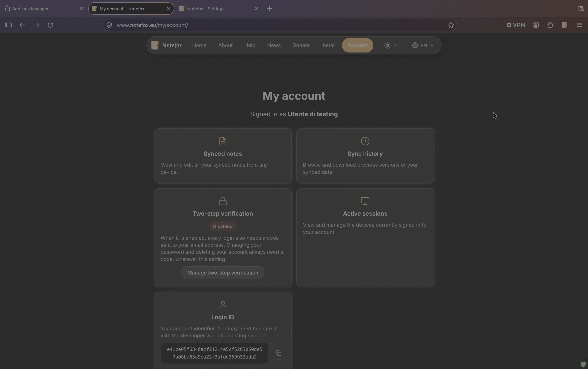Open a new browser tab
Screen dimensions: 588x369
[x=269, y=9]
